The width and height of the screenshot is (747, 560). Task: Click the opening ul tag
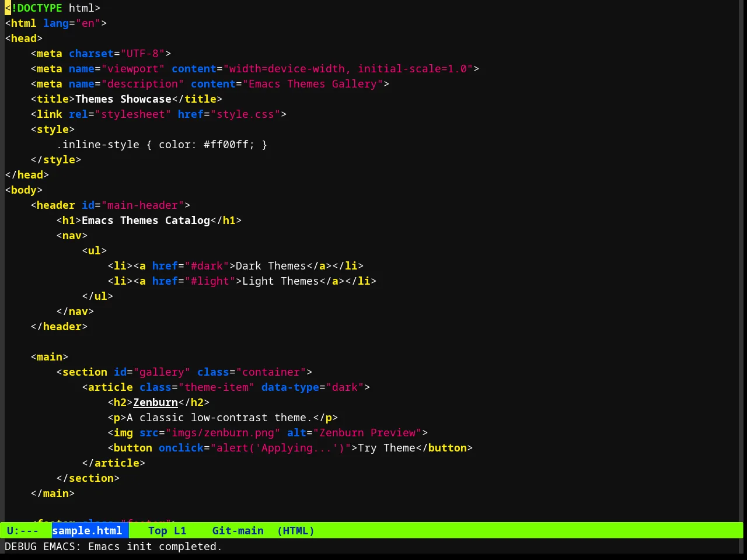(x=95, y=251)
